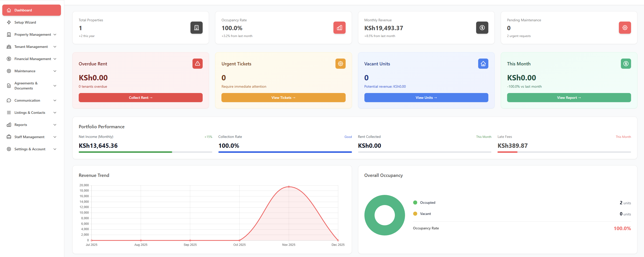Click the View Report button

click(569, 98)
